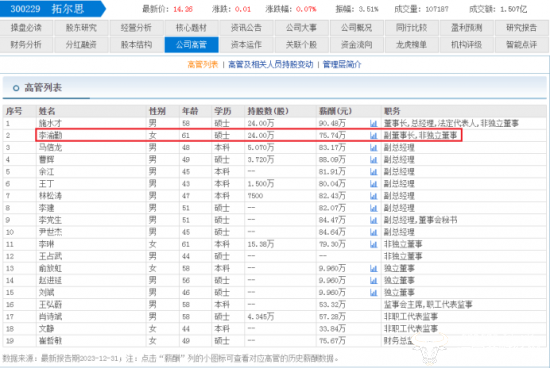Open salary chart icon in row 14
The image size is (550, 368).
[373, 281]
